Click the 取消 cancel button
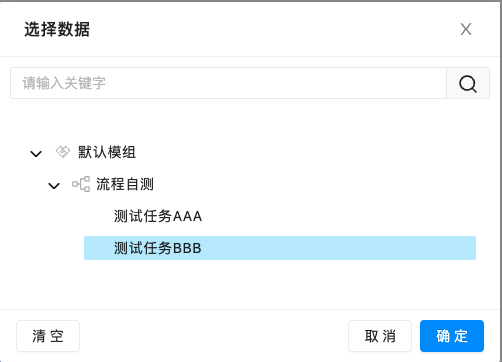 click(x=380, y=336)
